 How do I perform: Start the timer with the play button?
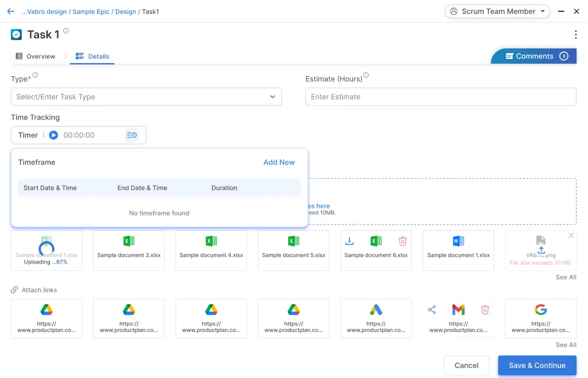pyautogui.click(x=53, y=135)
